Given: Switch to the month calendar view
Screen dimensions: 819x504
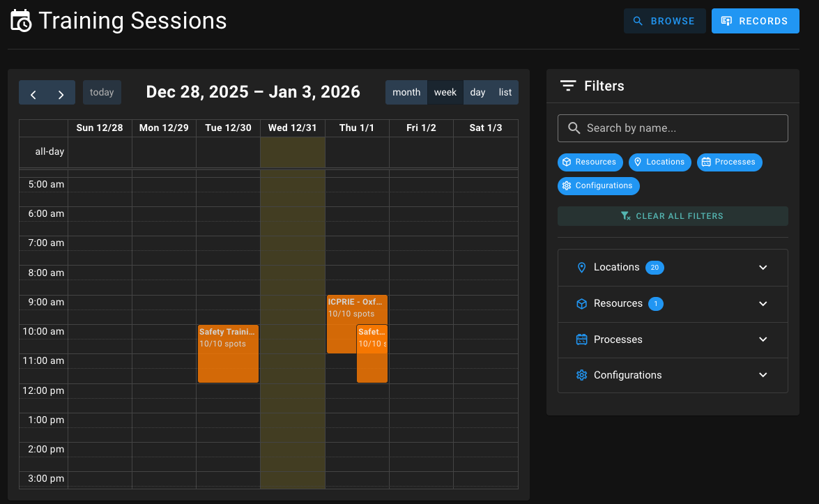Looking at the screenshot, I should [x=406, y=92].
